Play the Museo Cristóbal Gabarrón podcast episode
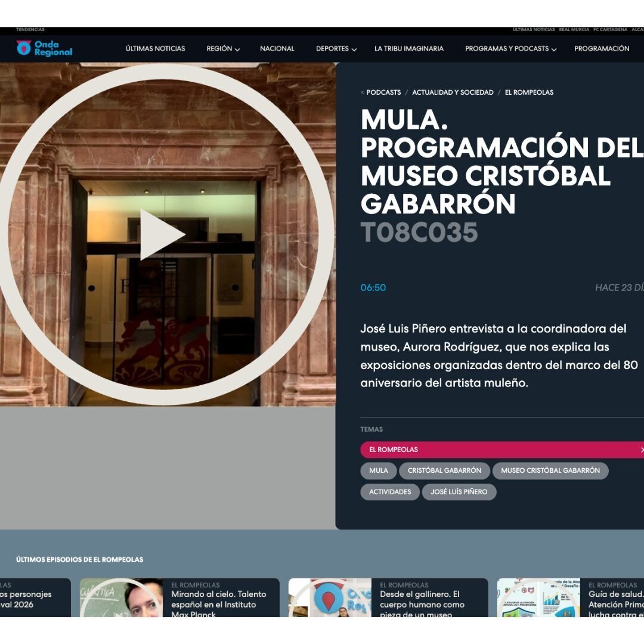Screen dimensions: 644x644 pos(162,234)
